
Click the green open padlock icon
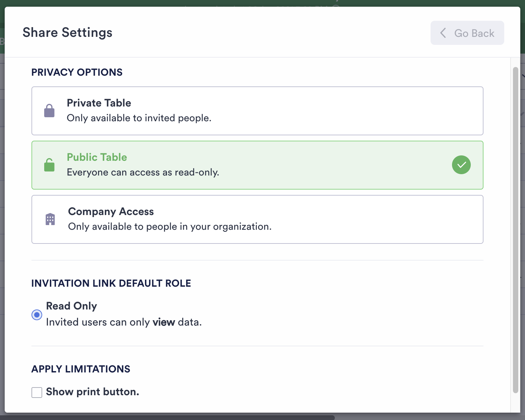[x=49, y=165]
